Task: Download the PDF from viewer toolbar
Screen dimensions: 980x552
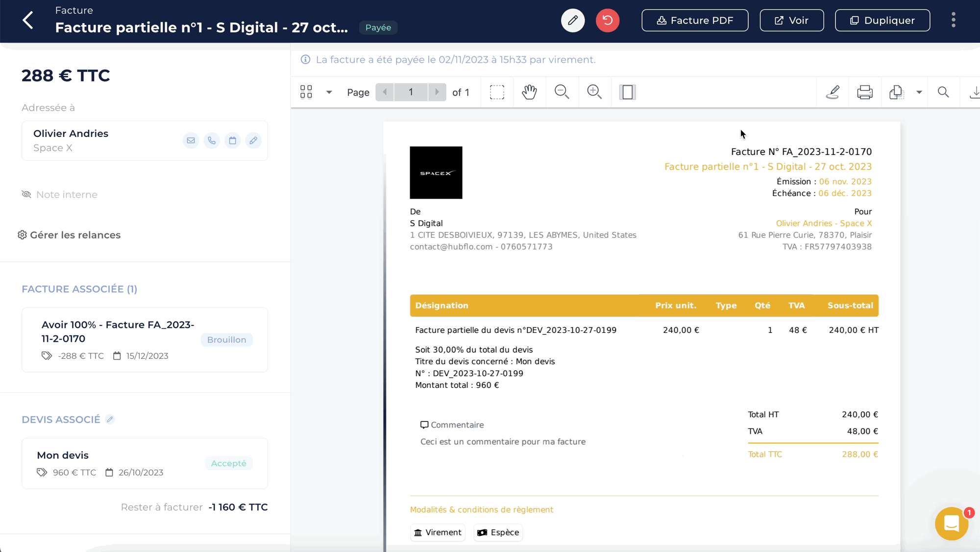Action: (974, 92)
